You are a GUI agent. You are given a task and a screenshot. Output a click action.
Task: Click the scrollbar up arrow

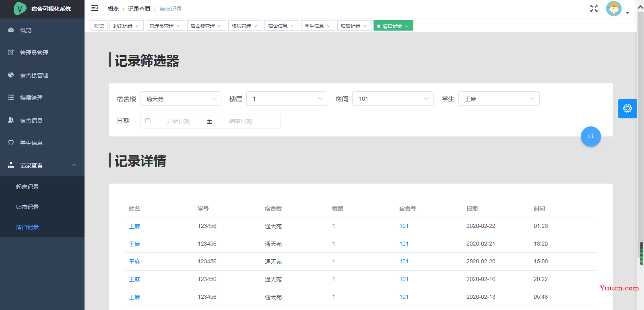click(641, 7)
